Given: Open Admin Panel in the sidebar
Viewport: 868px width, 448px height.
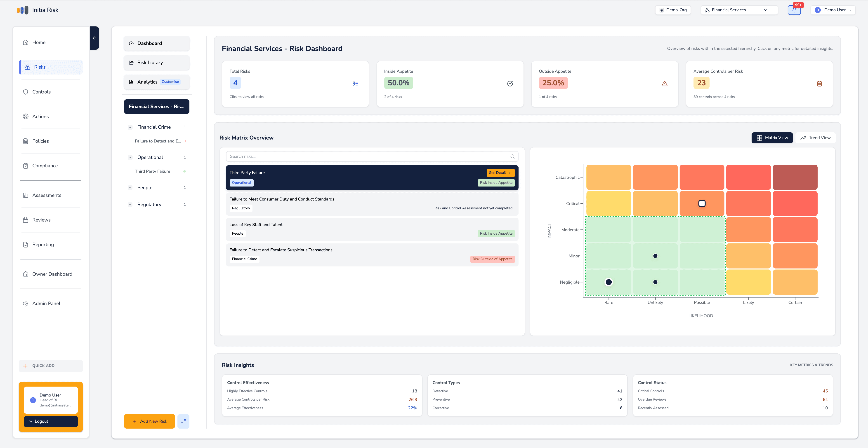Looking at the screenshot, I should coord(51,303).
